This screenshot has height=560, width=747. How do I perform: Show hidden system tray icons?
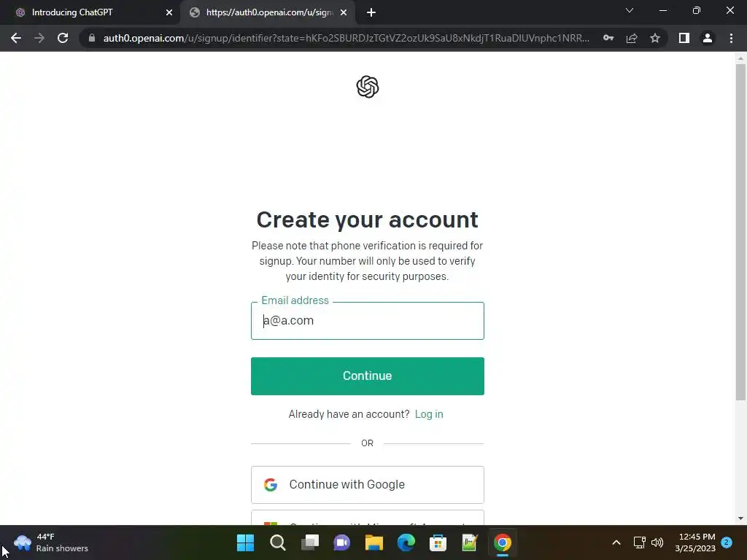click(x=616, y=542)
